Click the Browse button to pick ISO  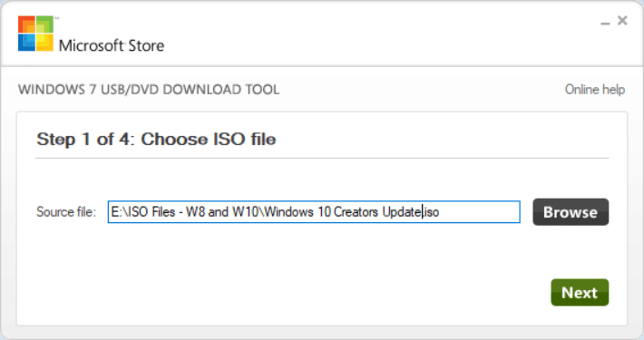pos(571,212)
